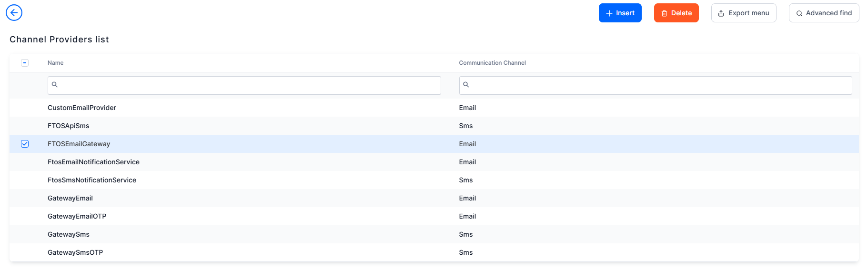Toggle the select-all header checkbox
Image resolution: width=868 pixels, height=270 pixels.
coord(25,63)
